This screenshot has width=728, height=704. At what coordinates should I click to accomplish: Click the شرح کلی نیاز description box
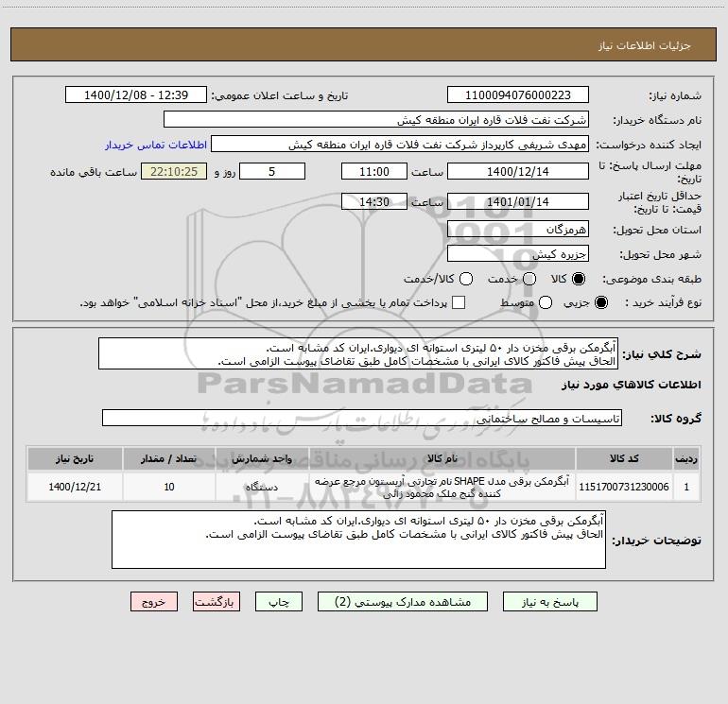click(358, 354)
